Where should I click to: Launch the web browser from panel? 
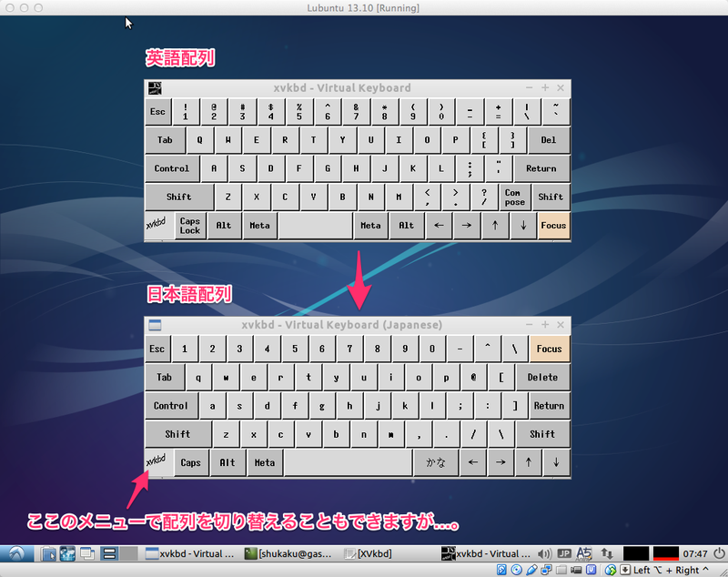click(x=67, y=553)
